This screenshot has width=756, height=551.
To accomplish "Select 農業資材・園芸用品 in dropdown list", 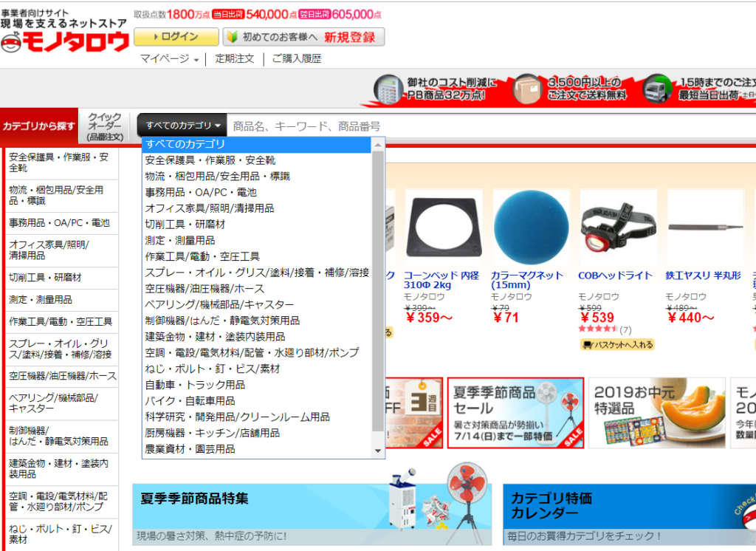I will pyautogui.click(x=257, y=449).
